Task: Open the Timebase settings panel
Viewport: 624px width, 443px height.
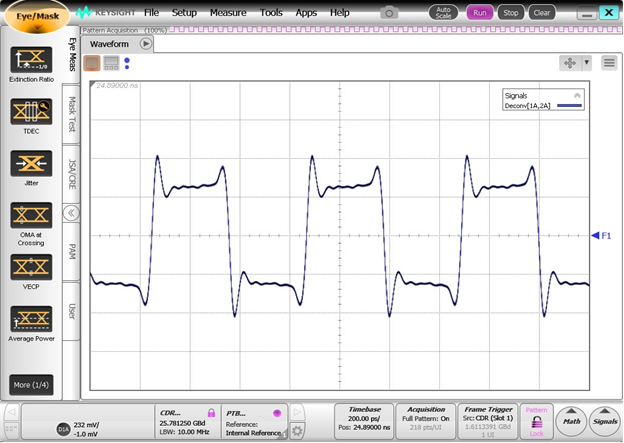Action: coord(364,421)
